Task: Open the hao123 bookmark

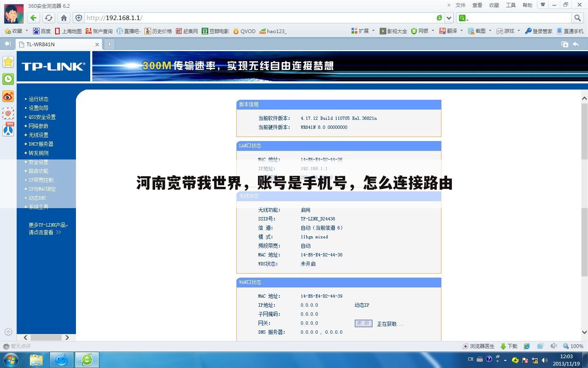Action: tap(273, 31)
